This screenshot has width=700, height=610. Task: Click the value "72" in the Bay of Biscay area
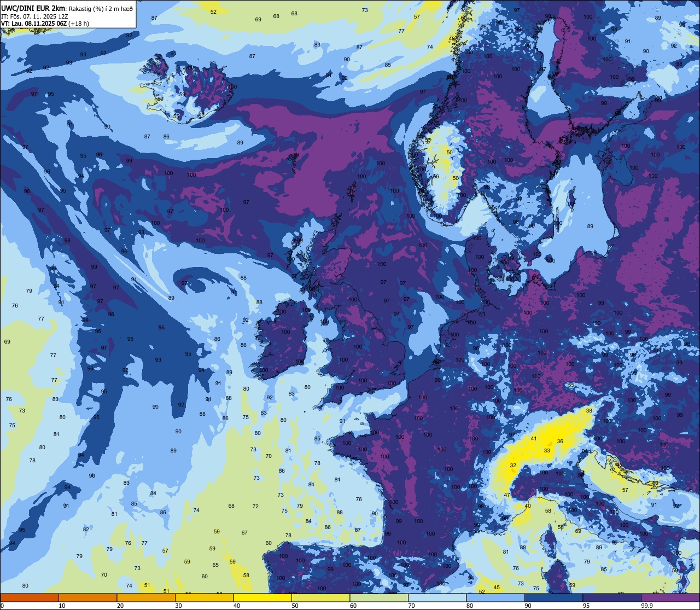coord(255,507)
